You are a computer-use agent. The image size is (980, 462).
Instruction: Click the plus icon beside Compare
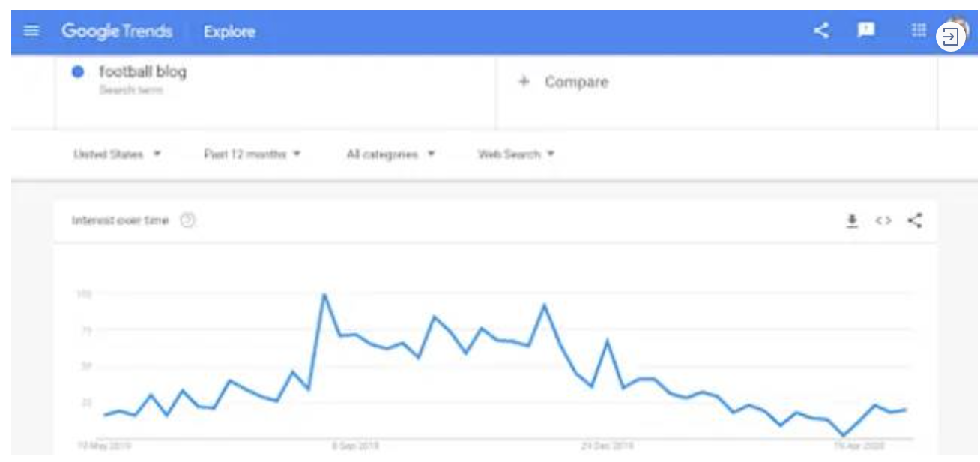(x=524, y=82)
